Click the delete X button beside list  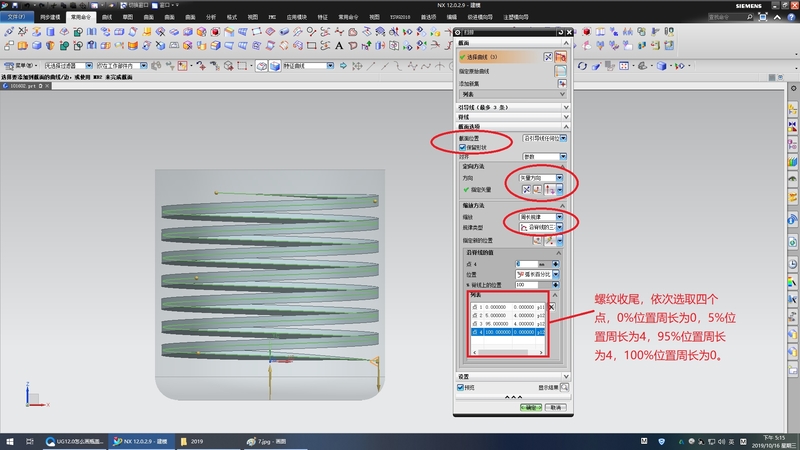(552, 307)
